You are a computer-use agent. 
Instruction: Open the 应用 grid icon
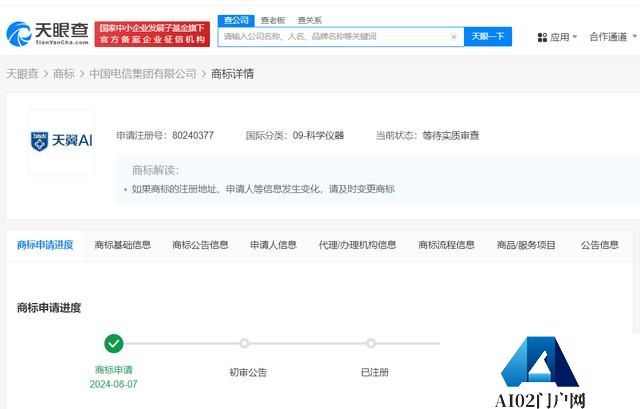(542, 38)
